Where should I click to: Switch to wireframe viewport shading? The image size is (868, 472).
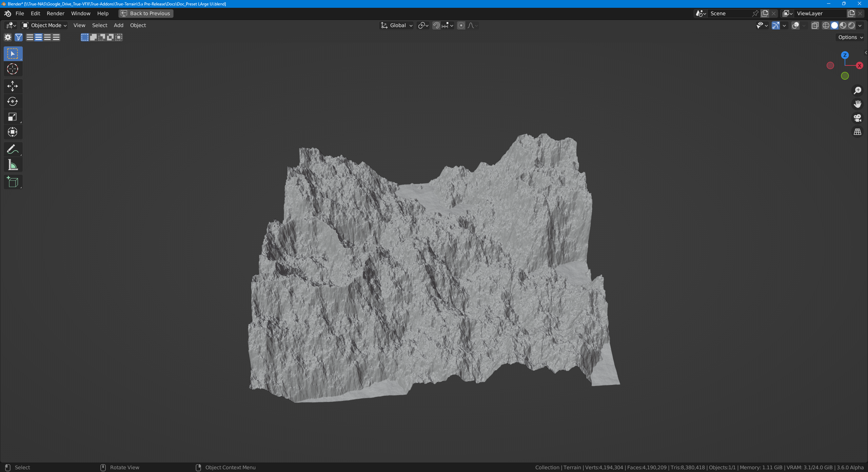point(826,25)
